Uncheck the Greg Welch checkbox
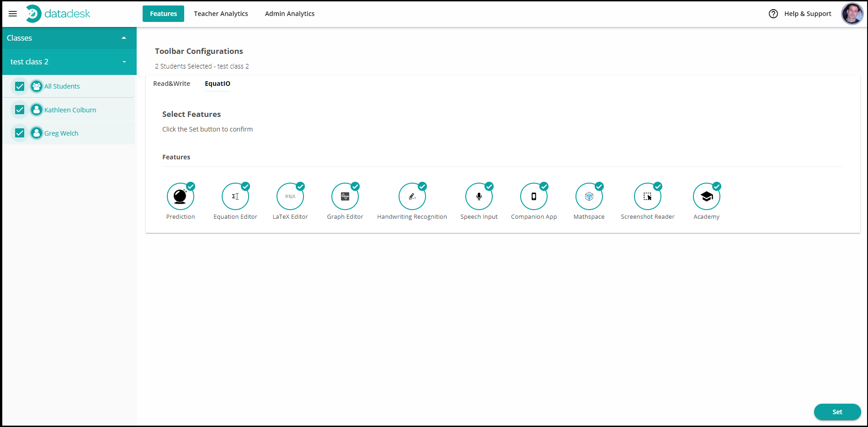Viewport: 868px width, 427px height. click(20, 133)
